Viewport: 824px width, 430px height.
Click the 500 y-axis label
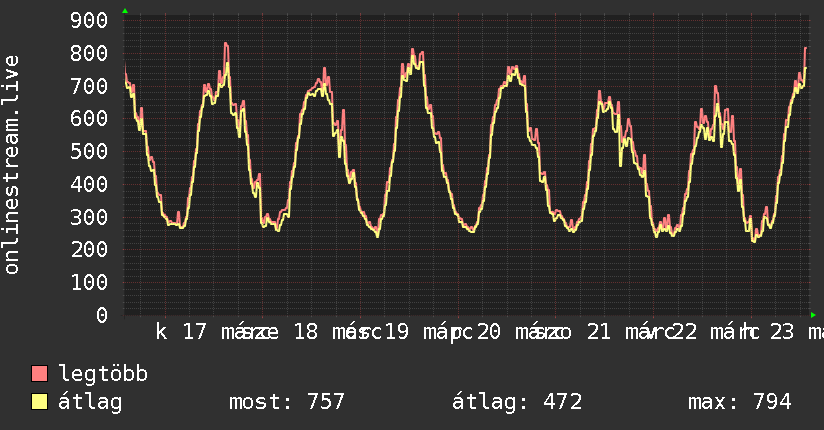pyautogui.click(x=89, y=152)
